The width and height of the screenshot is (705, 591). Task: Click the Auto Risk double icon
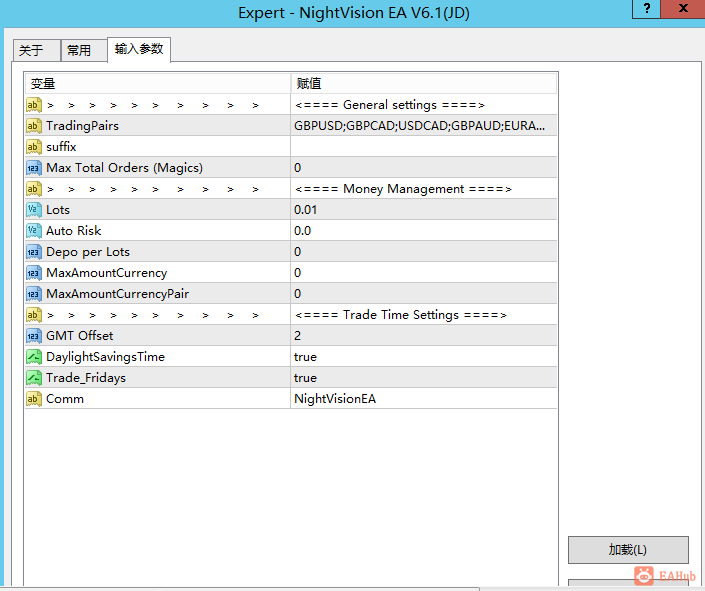point(34,231)
